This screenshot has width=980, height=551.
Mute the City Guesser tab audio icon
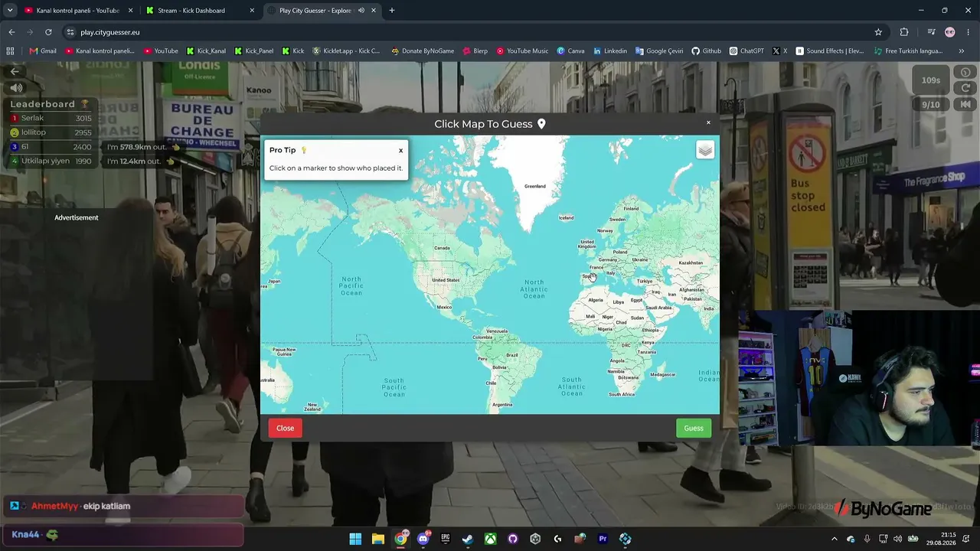tap(359, 11)
